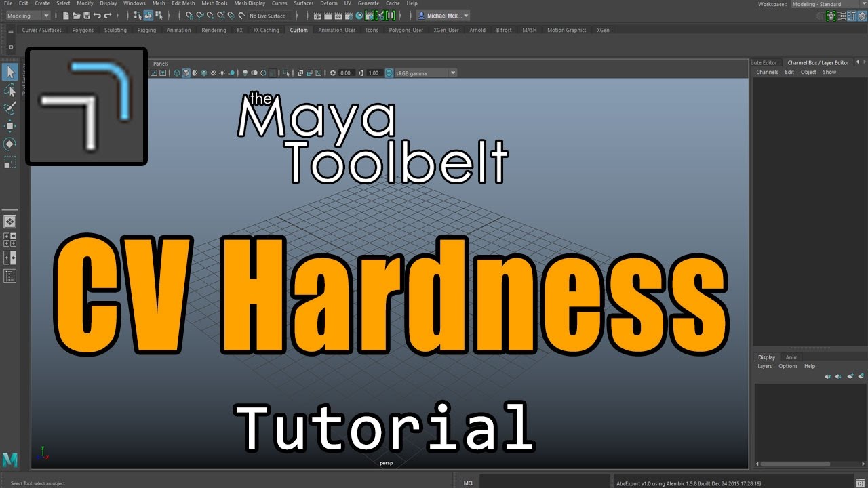The image size is (868, 488).
Task: Open the Render Settings icon
Action: (x=348, y=16)
